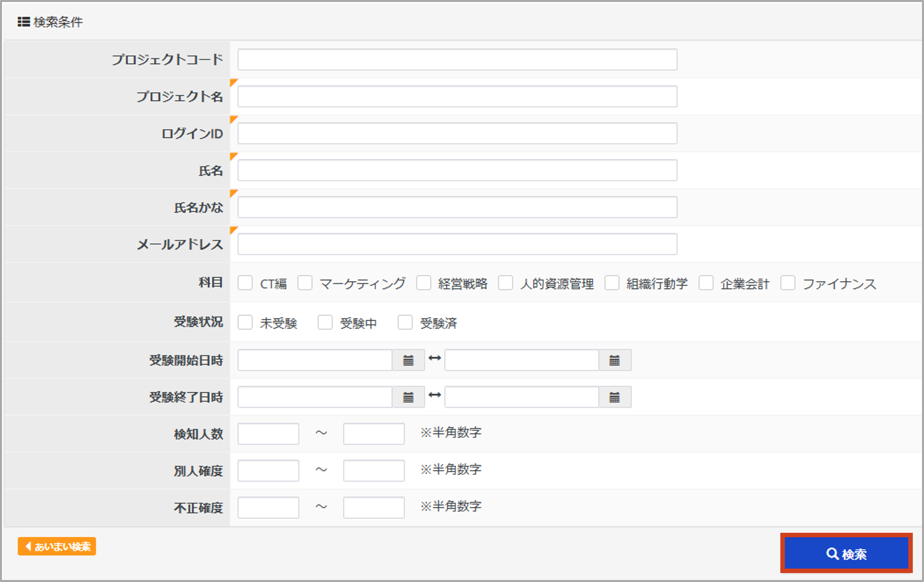Click the left arrow icon on あいまい検索

(28, 546)
